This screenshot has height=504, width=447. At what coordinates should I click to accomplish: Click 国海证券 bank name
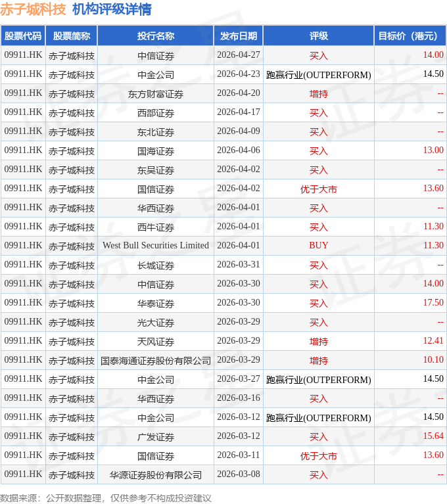point(156,151)
